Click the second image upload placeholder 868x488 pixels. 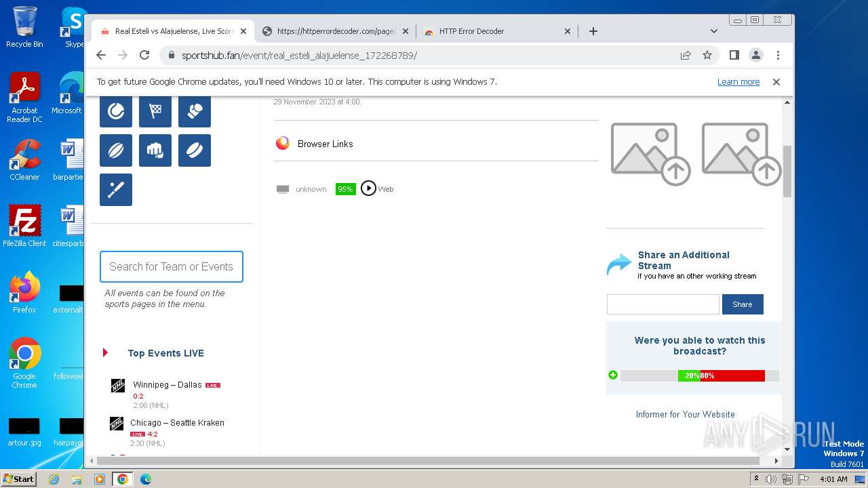[x=741, y=154]
